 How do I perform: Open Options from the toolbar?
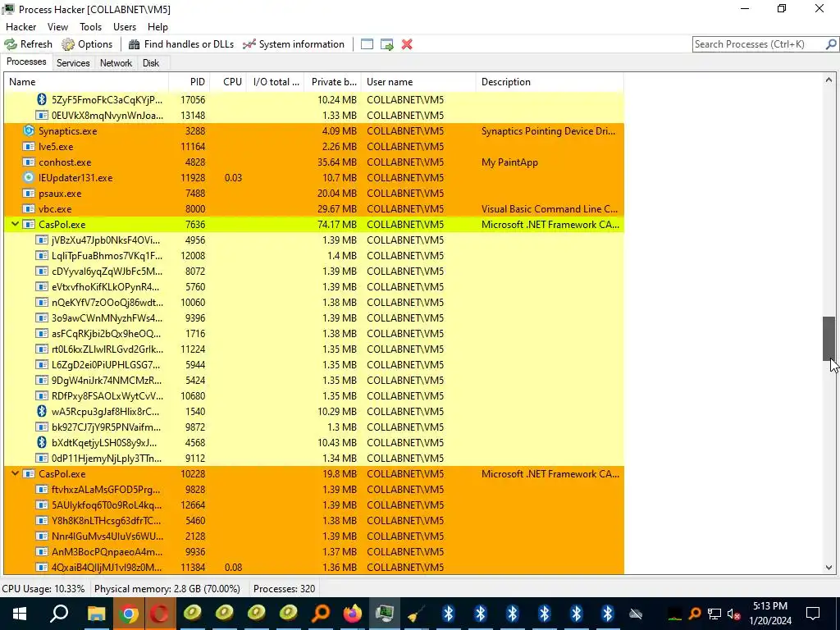[x=87, y=44]
